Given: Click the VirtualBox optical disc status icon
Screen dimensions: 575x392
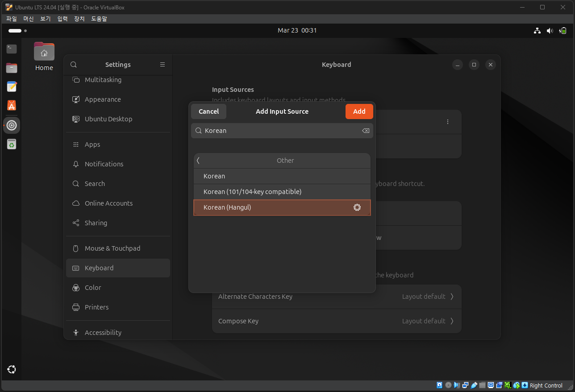Looking at the screenshot, I should tap(448, 385).
